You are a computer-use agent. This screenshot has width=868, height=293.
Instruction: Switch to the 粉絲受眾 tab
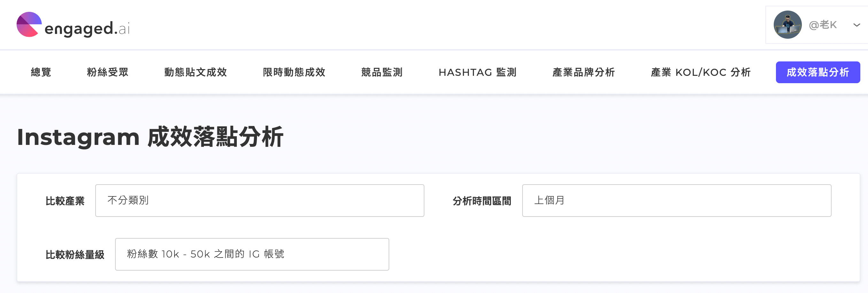[x=107, y=72]
